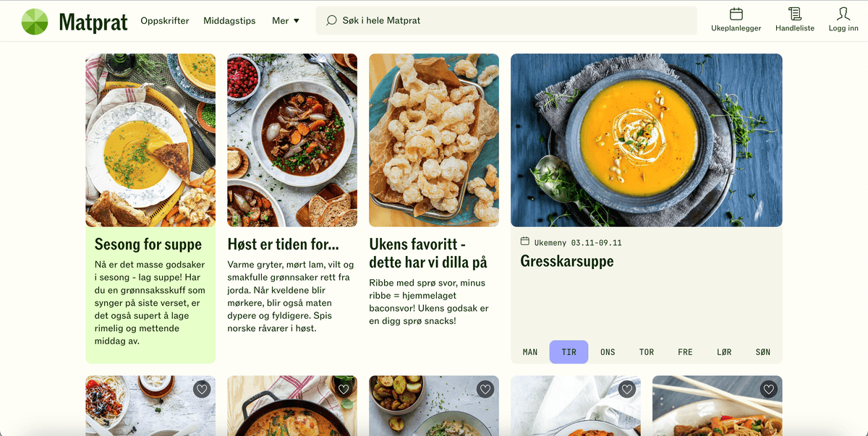Click the Logg inn user icon
The image size is (868, 436).
(x=843, y=14)
